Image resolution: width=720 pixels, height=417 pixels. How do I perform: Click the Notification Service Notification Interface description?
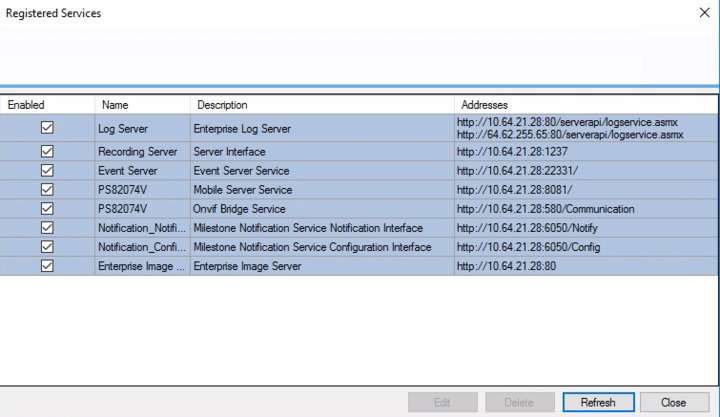(307, 228)
